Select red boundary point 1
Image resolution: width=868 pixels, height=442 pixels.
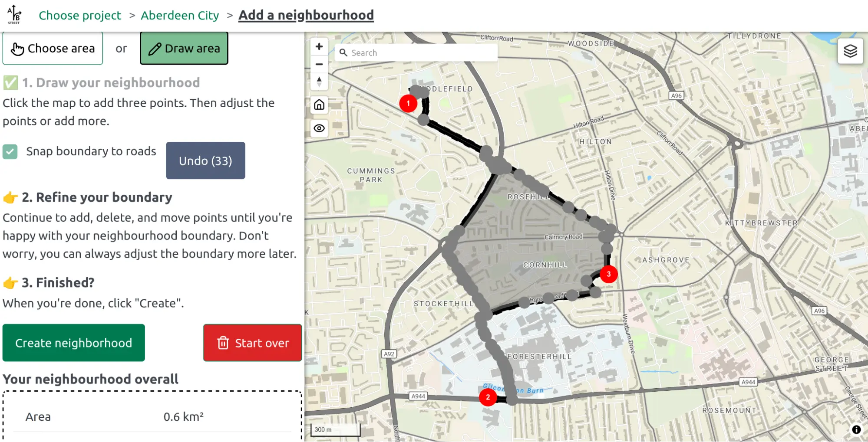tap(408, 103)
